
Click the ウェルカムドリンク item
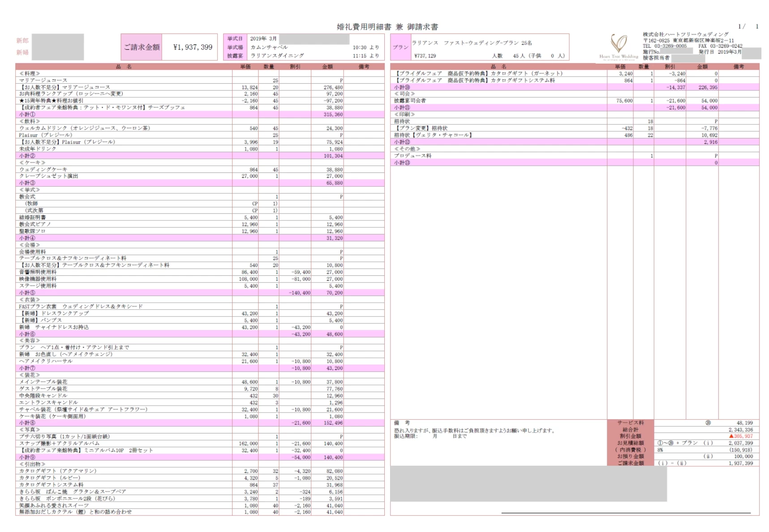point(85,128)
